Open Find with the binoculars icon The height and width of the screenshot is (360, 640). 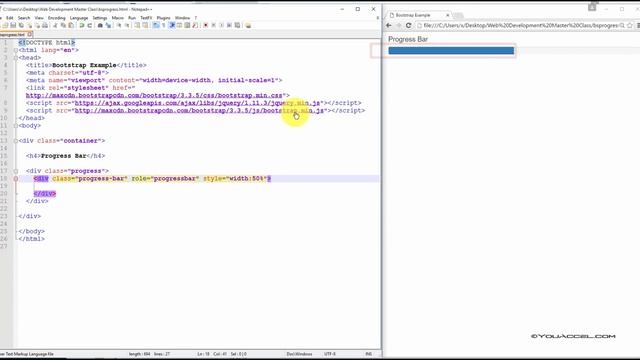click(100, 25)
